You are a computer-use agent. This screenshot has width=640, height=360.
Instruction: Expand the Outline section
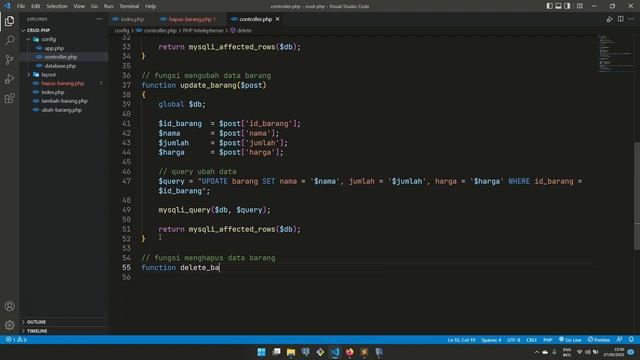36,322
